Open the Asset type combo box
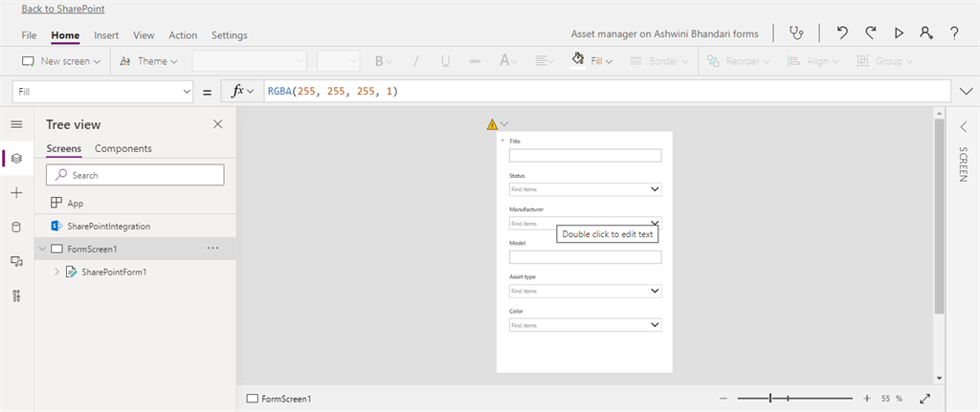 (x=585, y=291)
